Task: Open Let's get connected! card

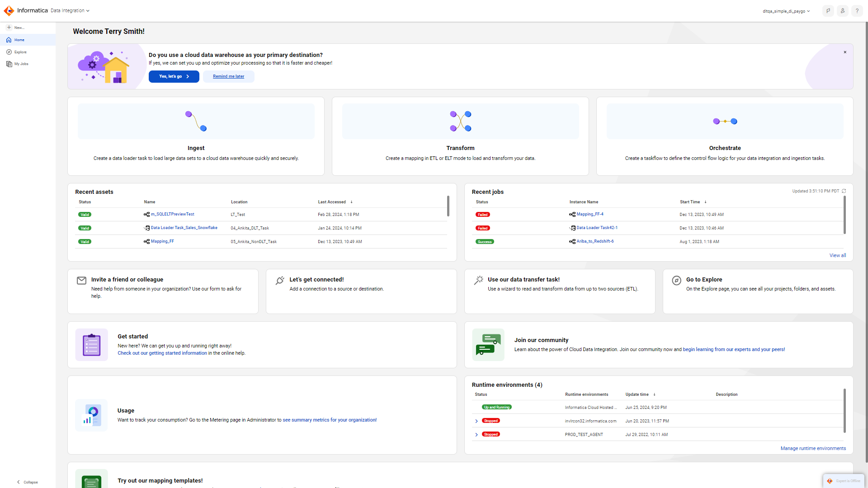Action: click(x=361, y=291)
